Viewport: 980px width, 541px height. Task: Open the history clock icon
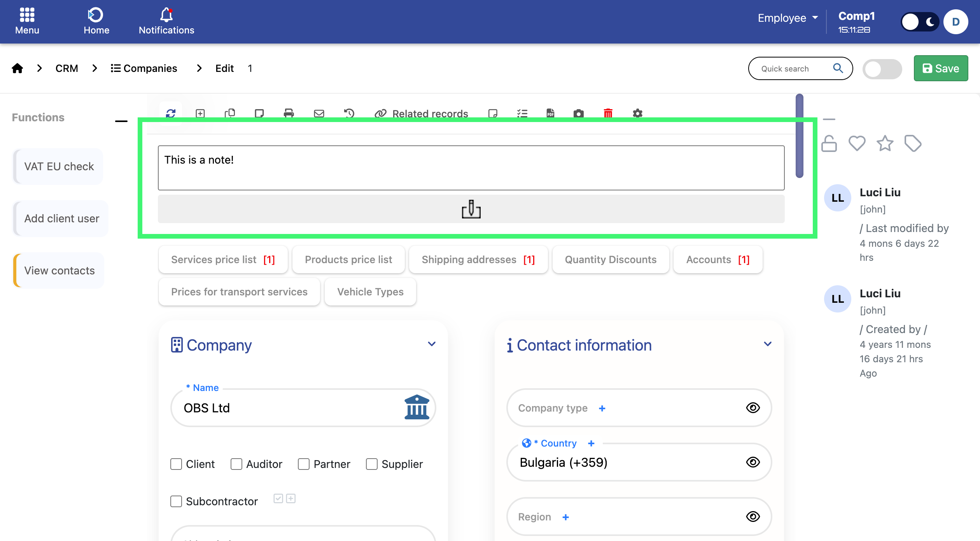(349, 113)
